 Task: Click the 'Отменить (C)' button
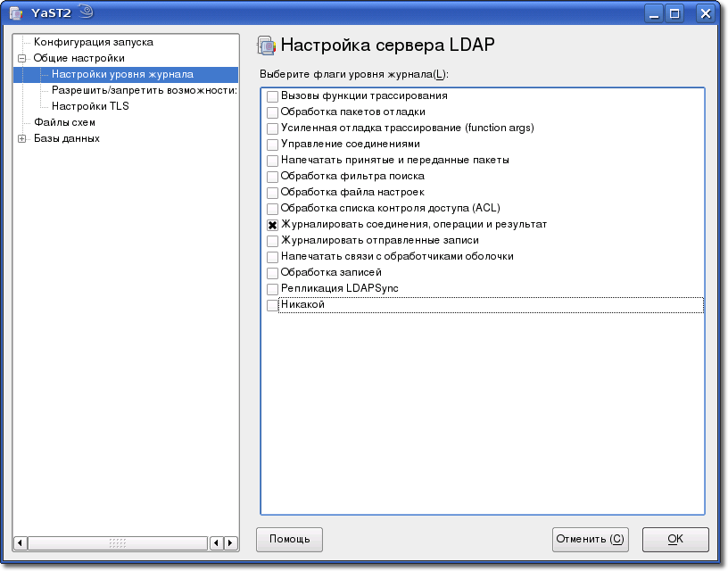click(590, 540)
